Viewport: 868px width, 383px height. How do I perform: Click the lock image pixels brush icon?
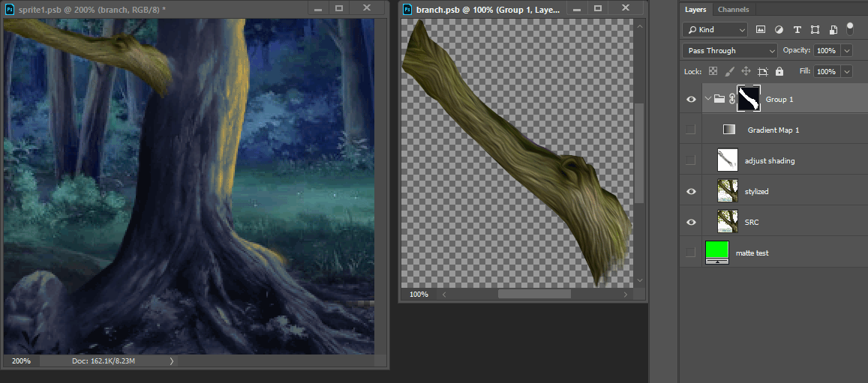729,71
